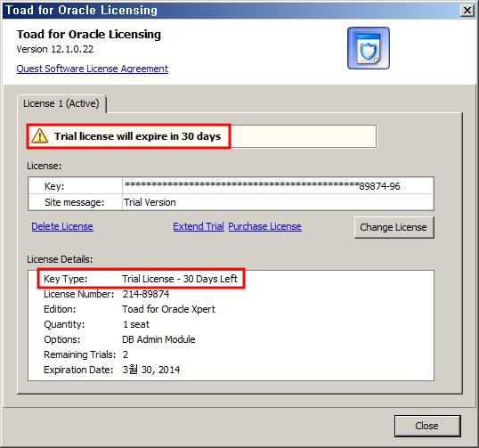The height and width of the screenshot is (448, 479).
Task: Click the License Number 214-89874
Action: tap(146, 294)
